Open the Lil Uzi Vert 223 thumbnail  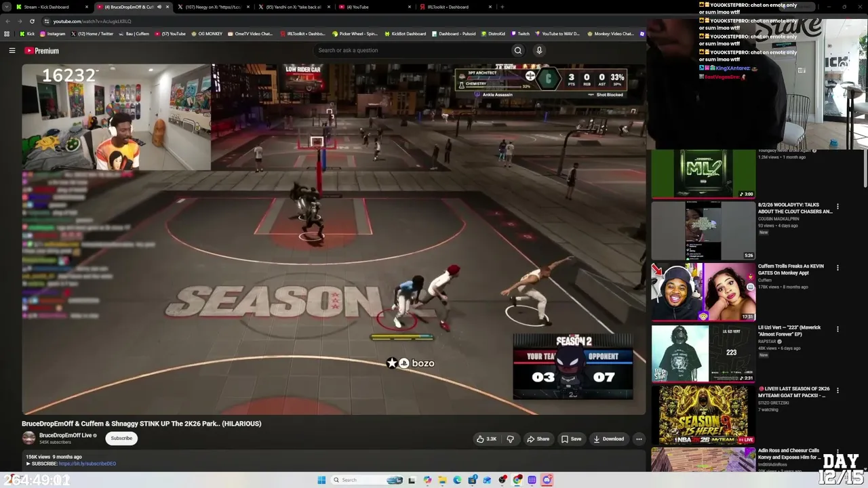(703, 353)
